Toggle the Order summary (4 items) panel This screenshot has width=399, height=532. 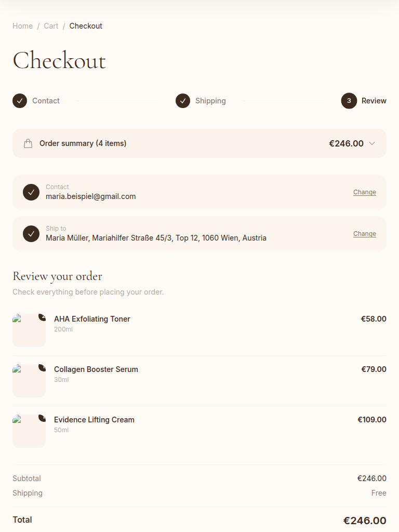tap(83, 143)
